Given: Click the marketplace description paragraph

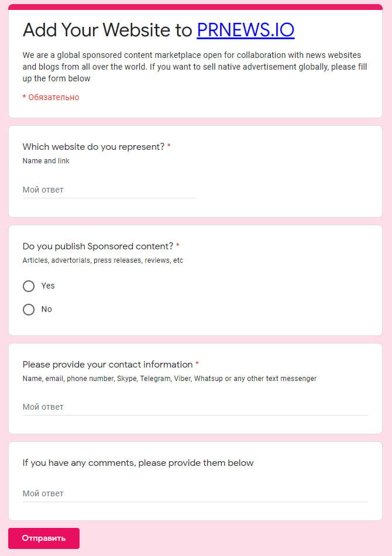Looking at the screenshot, I should coord(195,66).
